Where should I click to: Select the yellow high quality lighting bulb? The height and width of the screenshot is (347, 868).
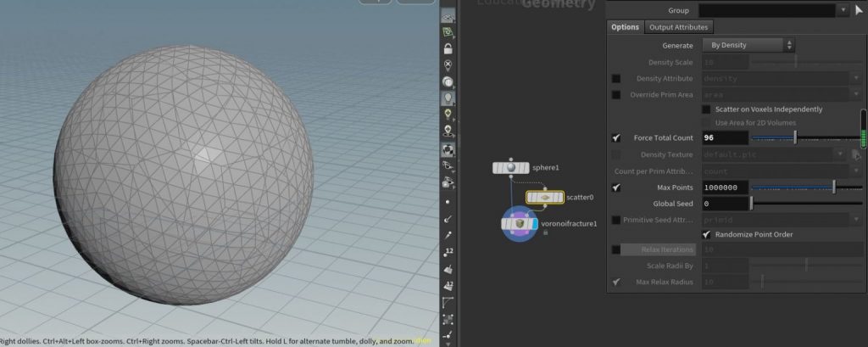click(448, 115)
